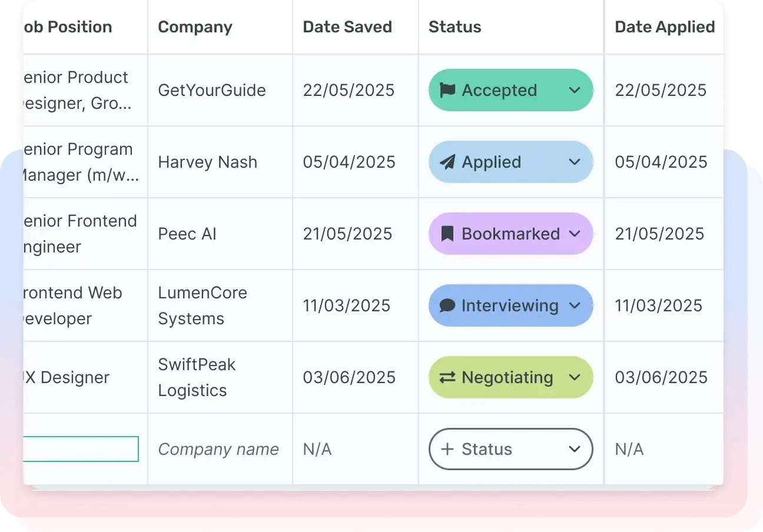Expand the Bookmarked status dropdown for Peec AI

click(x=575, y=234)
